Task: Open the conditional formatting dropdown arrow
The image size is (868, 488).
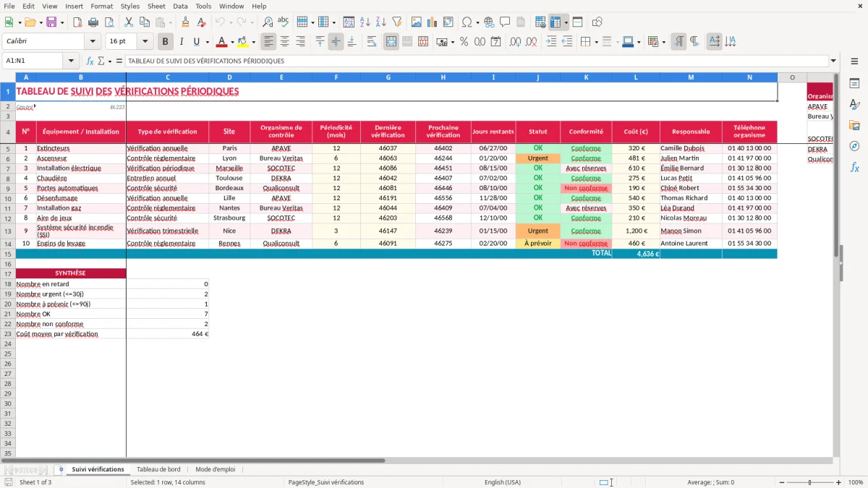Action: [x=663, y=42]
